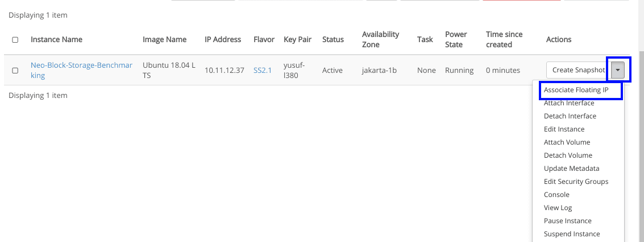This screenshot has width=644, height=242.
Task: Choose Attach Volume from the menu
Action: click(x=567, y=142)
